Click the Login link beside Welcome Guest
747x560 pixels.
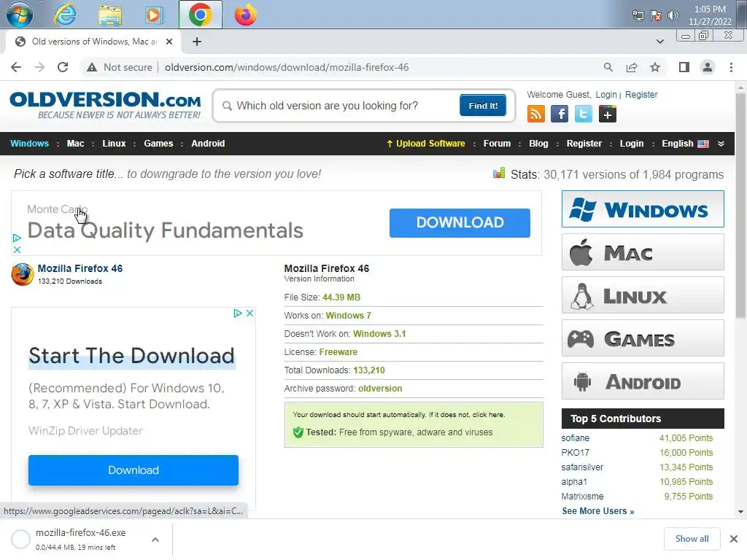[x=606, y=95]
